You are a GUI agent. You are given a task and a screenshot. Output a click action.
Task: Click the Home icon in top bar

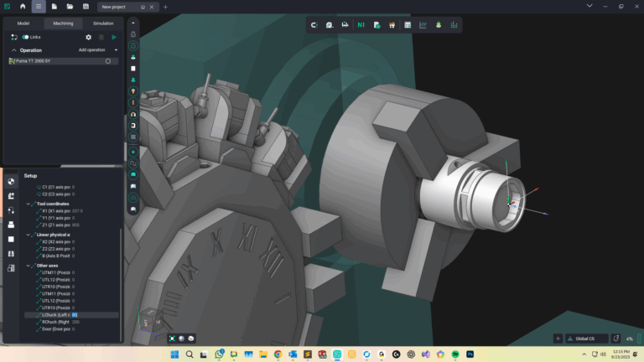23,7
